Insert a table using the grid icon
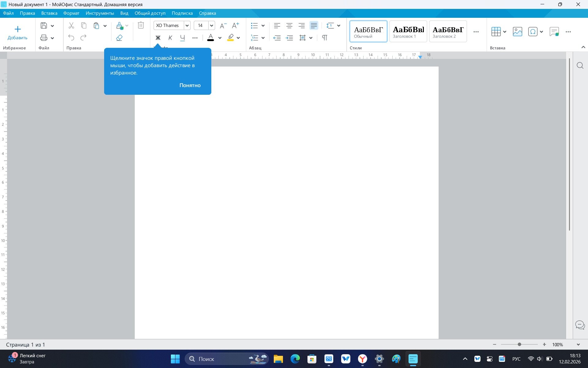This screenshot has width=588, height=368. pyautogui.click(x=496, y=32)
